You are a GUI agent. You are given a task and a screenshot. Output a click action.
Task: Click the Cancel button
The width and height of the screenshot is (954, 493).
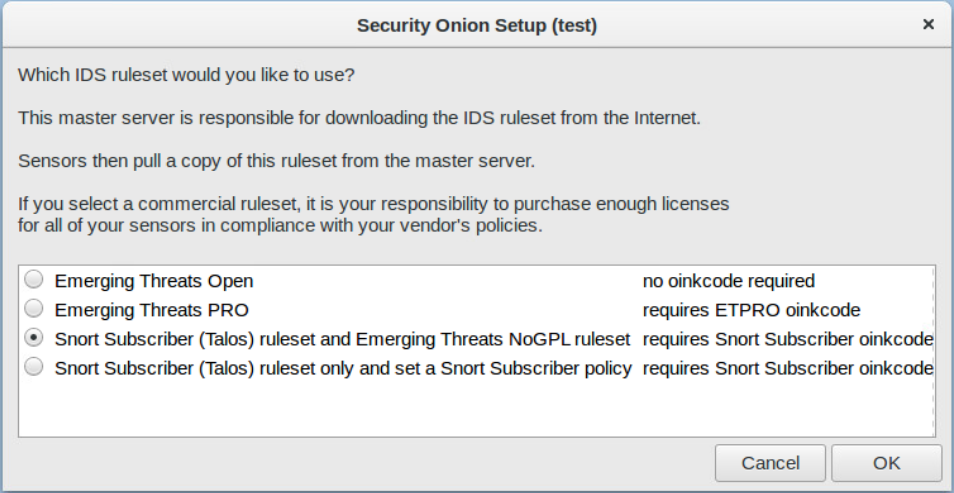(770, 463)
